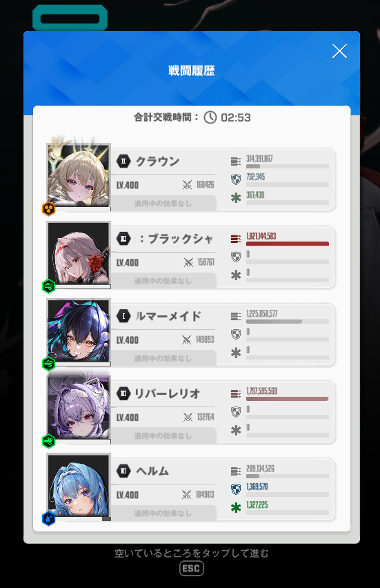Viewport: 380px width, 588px height.
Task: Click the shield icon beside 1,369,570
Action: [x=236, y=489]
